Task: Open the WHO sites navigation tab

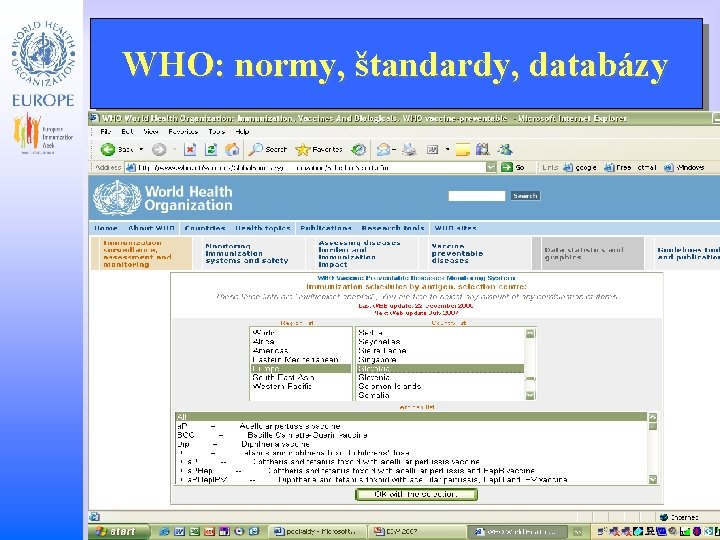Action: tap(455, 228)
